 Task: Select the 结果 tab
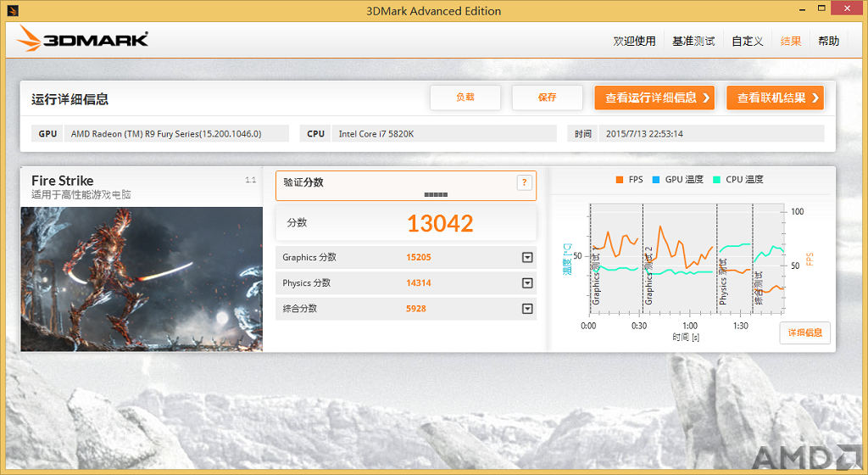point(791,41)
